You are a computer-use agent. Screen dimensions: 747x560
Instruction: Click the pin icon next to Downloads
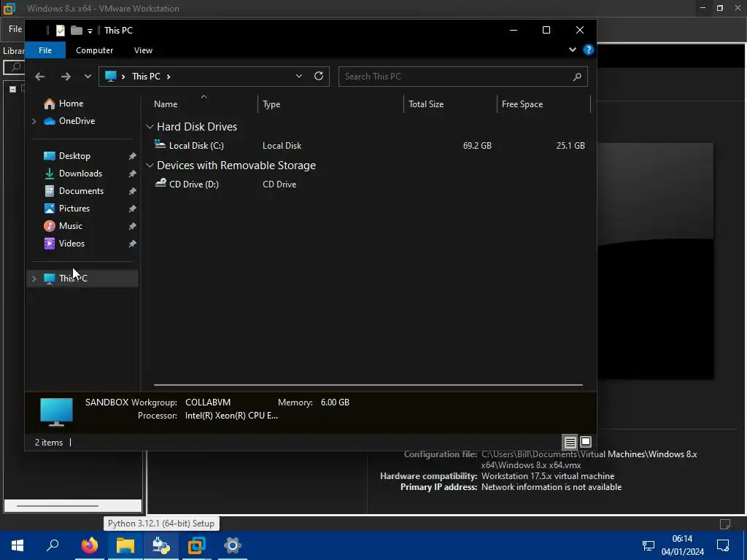[x=133, y=174]
